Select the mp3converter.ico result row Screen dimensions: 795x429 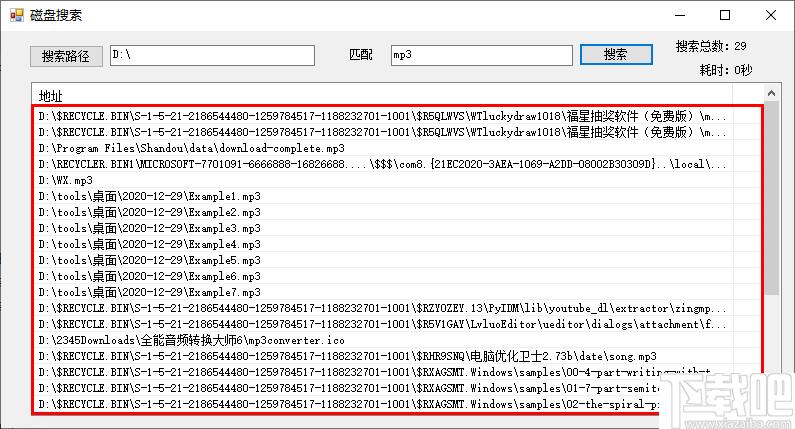coord(383,340)
